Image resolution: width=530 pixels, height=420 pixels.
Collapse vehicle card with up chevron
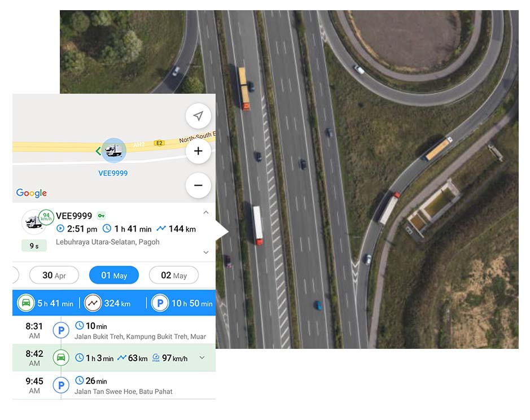(x=206, y=212)
